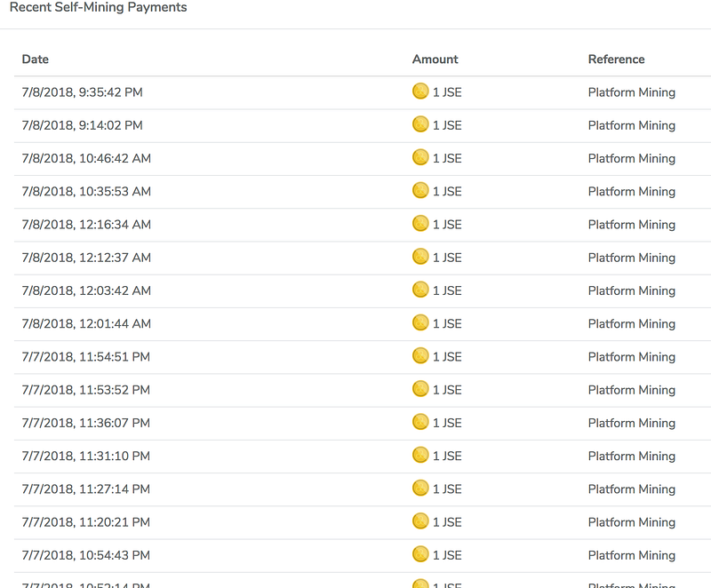Viewport: 711px width, 588px height.
Task: Click the 1 JSE amount for 10:35:53 AM
Action: 447,192
